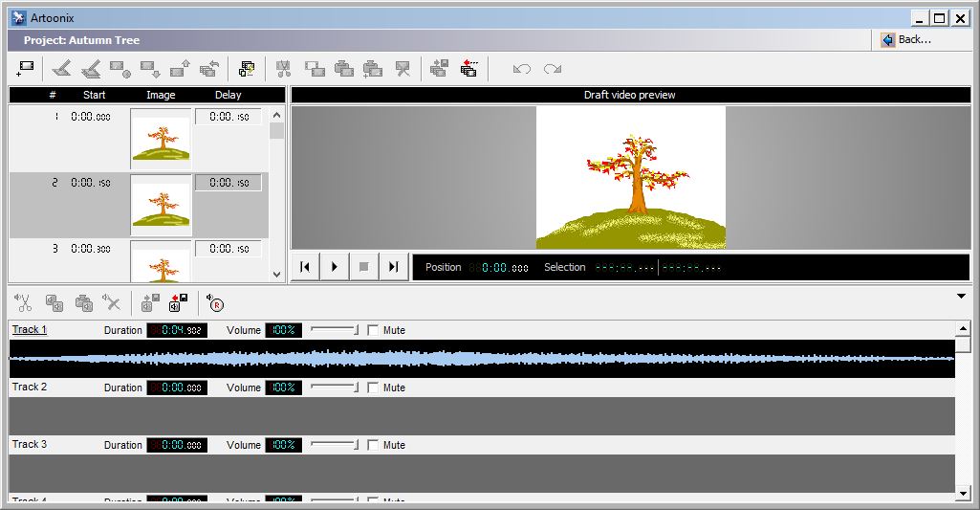Click the Position time display
Image resolution: width=980 pixels, height=510 pixels.
point(499,267)
